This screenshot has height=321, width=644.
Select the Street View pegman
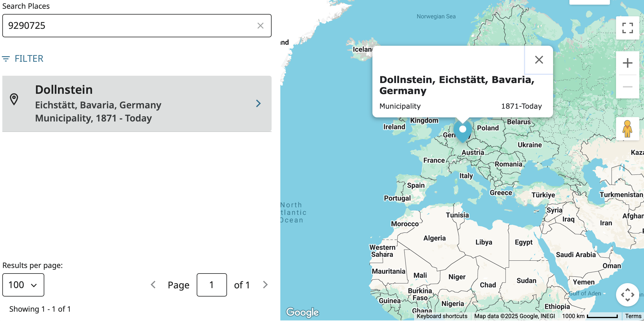click(x=627, y=129)
